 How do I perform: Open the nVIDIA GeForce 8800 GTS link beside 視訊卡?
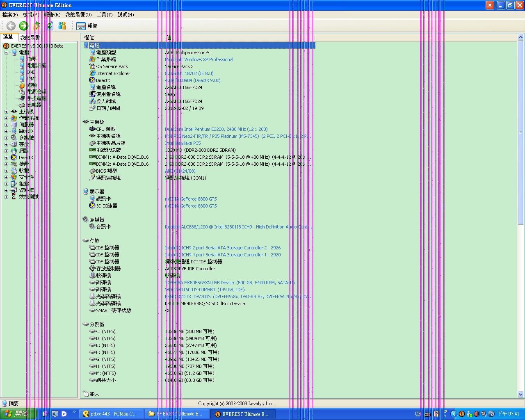point(191,199)
